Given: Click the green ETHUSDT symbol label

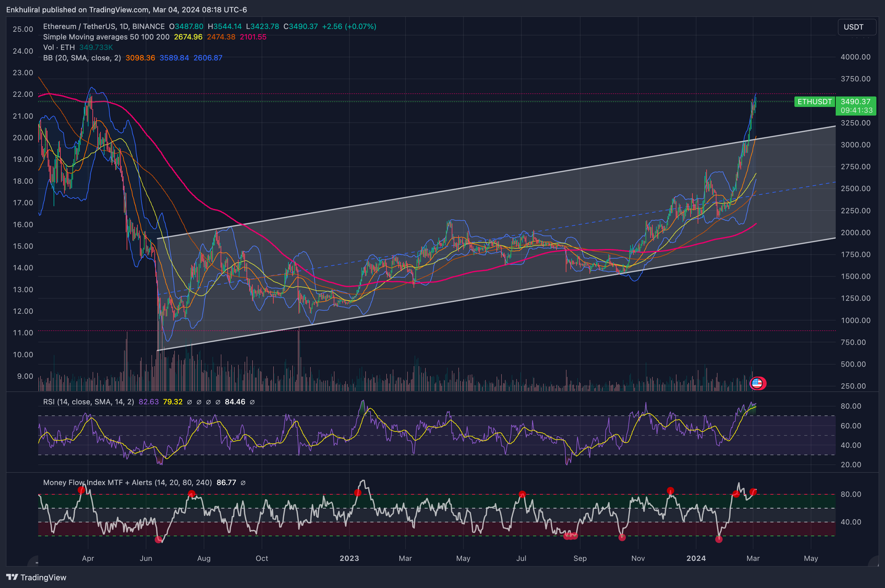Looking at the screenshot, I should coord(814,102).
